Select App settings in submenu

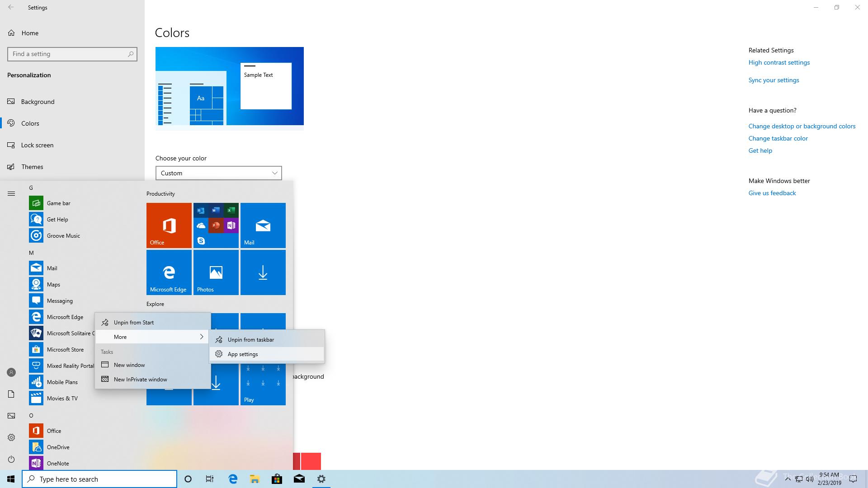(x=267, y=354)
